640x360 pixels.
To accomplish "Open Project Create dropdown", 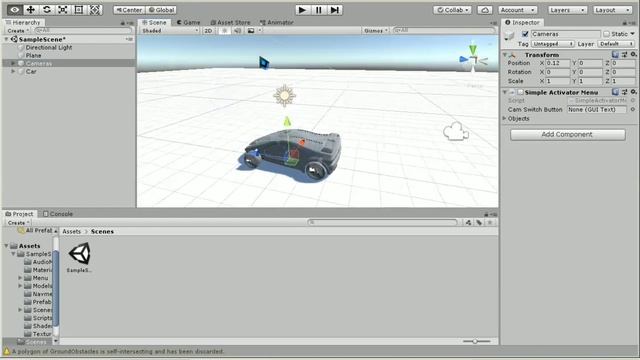I will pos(18,222).
